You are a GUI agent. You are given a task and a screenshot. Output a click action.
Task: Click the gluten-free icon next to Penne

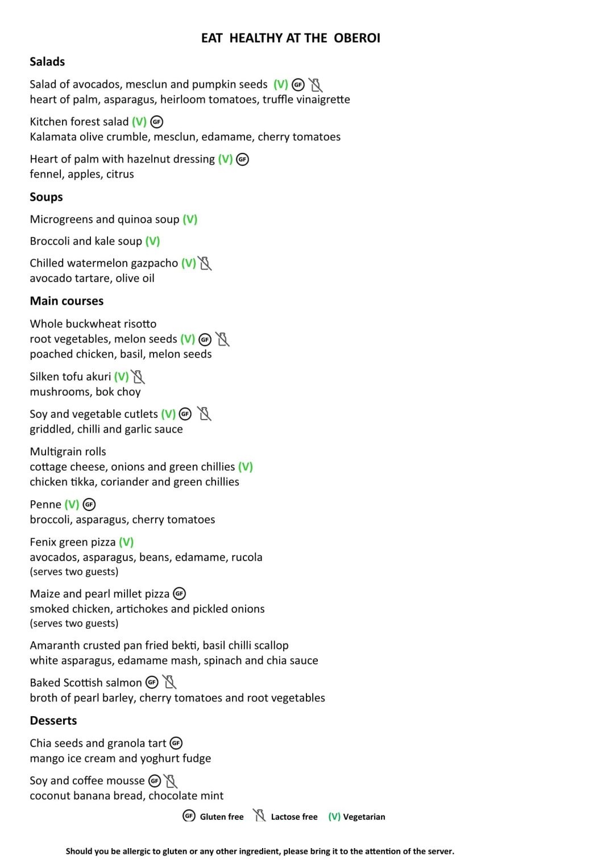[89, 505]
